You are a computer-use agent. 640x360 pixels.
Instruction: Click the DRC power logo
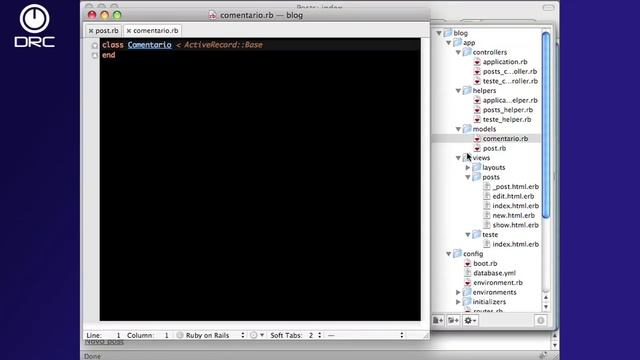tap(34, 26)
